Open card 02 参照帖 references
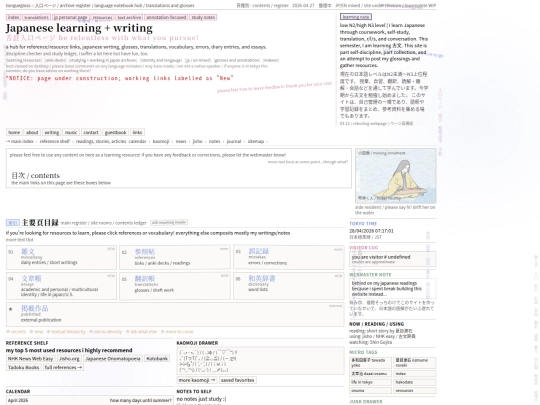Viewport: 540px width, 405px height. point(175,257)
